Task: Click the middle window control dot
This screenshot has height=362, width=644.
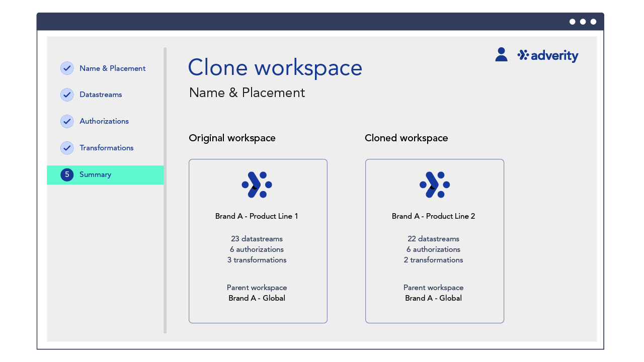Action: [583, 22]
